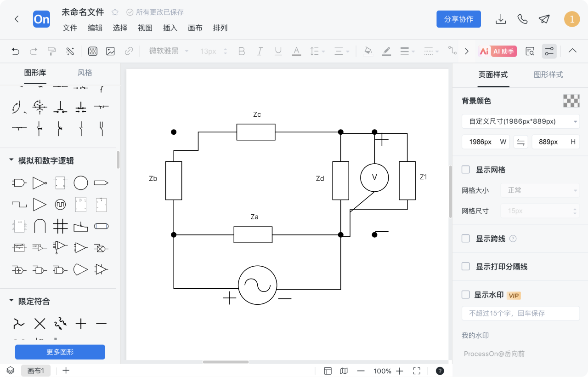Click the 更多图形 button
This screenshot has width=588, height=377.
click(x=60, y=352)
